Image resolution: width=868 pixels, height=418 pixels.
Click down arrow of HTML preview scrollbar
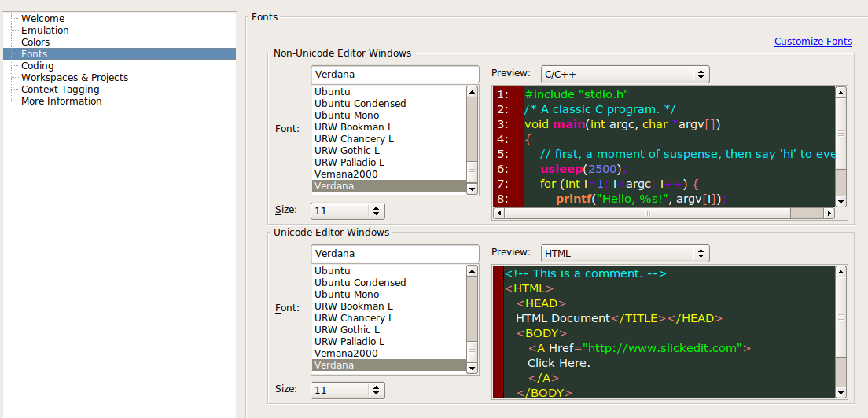[x=841, y=393]
